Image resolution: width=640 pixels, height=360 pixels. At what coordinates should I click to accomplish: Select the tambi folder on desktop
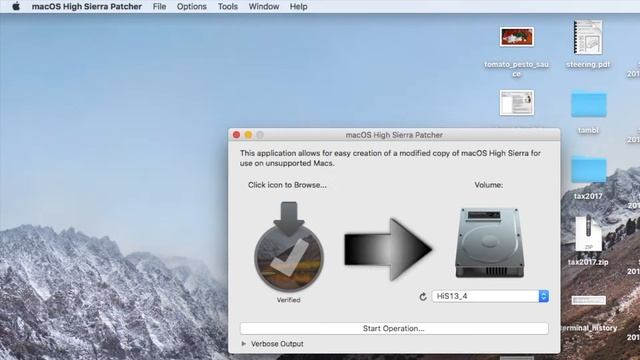coord(589,105)
